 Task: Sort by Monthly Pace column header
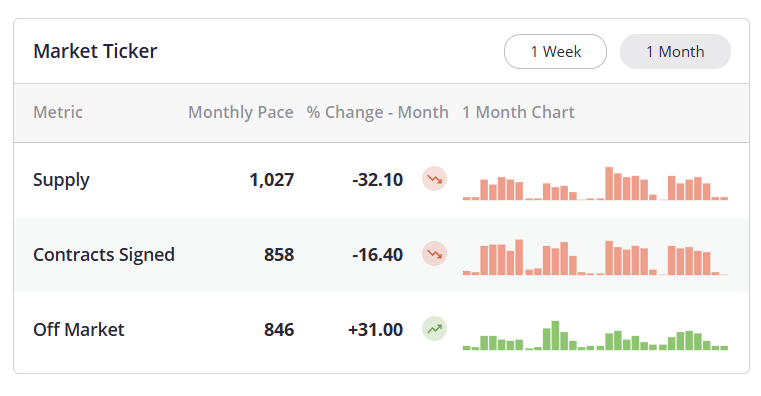(241, 112)
